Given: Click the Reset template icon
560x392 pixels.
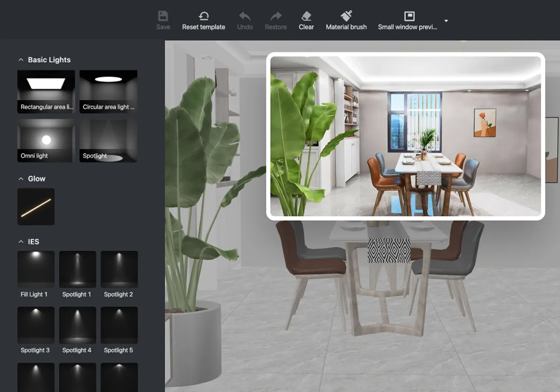Looking at the screenshot, I should pos(203,16).
